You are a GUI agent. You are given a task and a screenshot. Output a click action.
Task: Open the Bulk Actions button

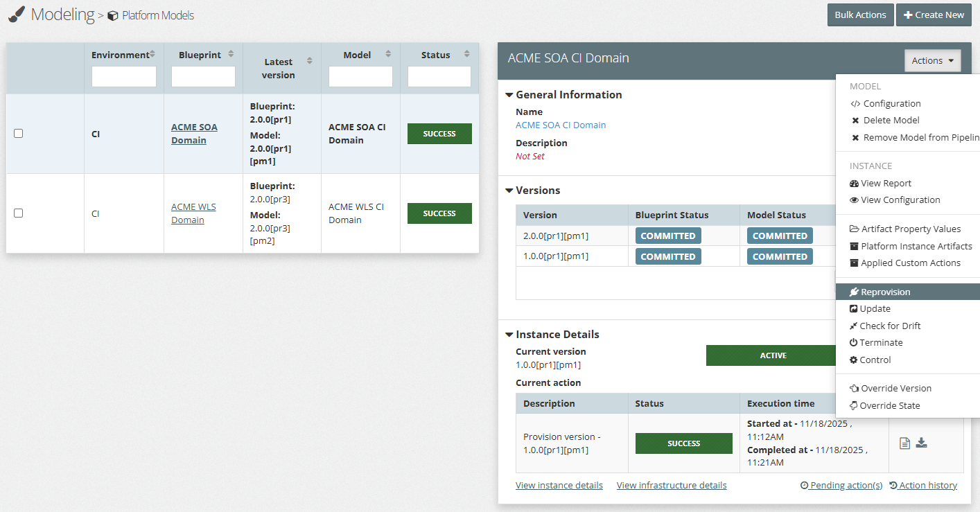859,15
